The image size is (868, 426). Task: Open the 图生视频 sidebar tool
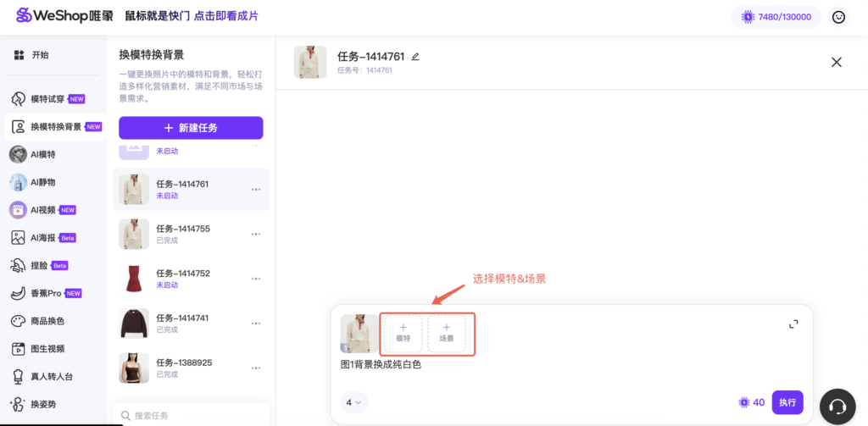coord(47,348)
